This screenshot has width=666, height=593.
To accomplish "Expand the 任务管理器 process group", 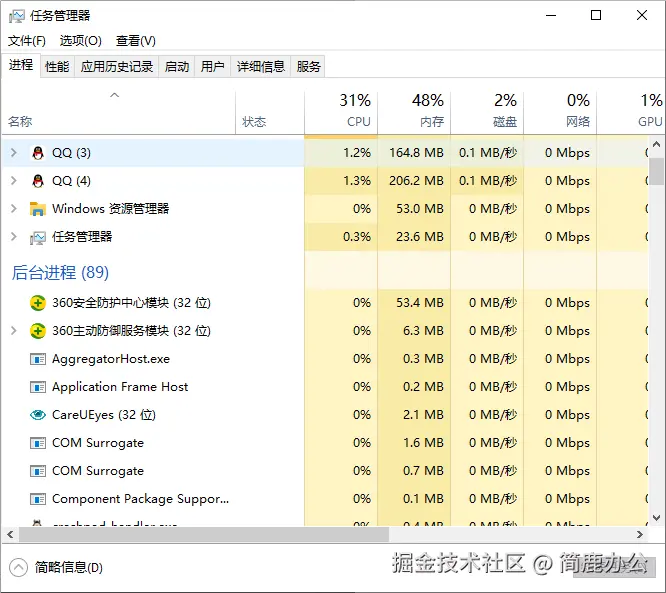I will click(x=14, y=237).
